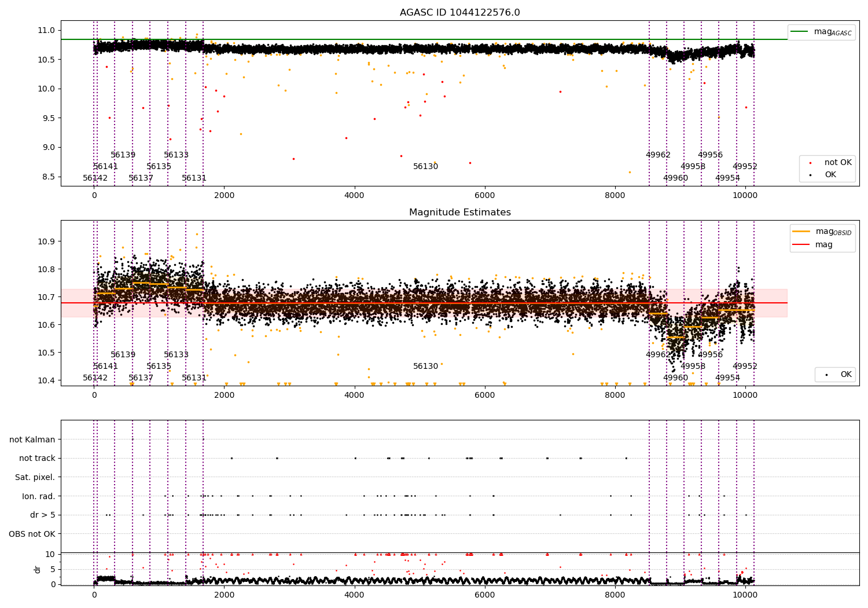Image resolution: width=868 pixels, height=608 pixels.
Task: Click OBSID label 56131 in top plot
Action: tap(194, 178)
